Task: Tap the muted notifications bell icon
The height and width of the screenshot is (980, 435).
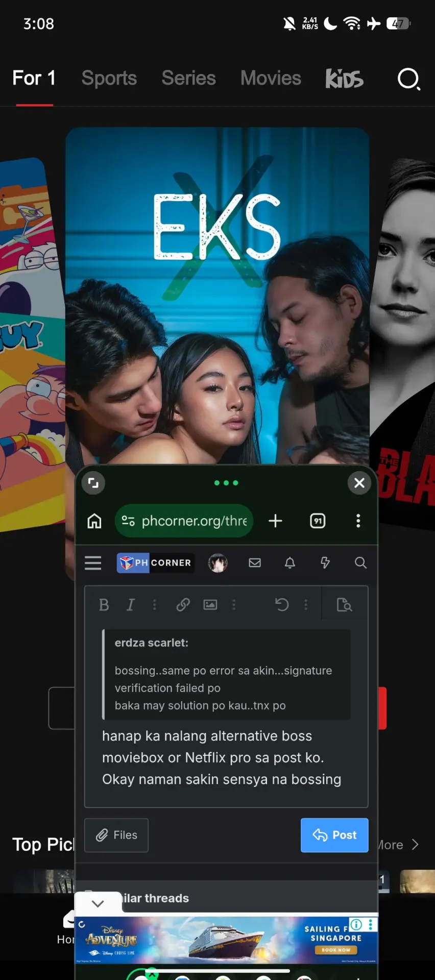Action: (289, 23)
